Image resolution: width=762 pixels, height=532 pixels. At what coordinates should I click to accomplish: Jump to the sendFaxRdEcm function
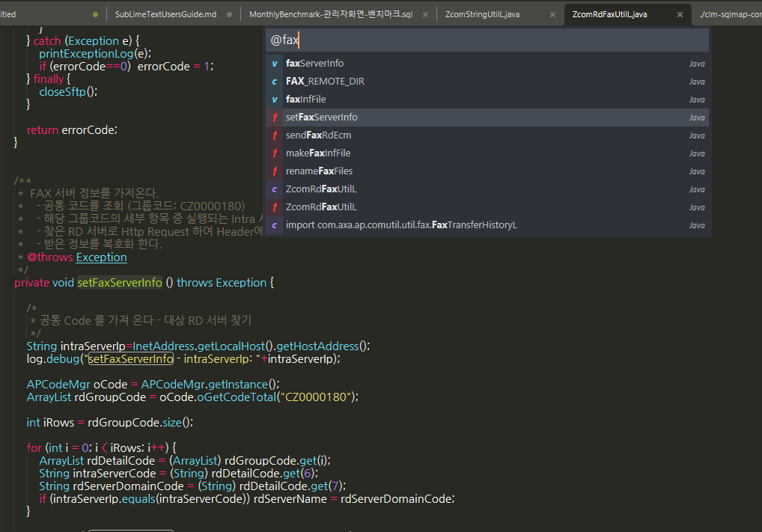point(487,135)
